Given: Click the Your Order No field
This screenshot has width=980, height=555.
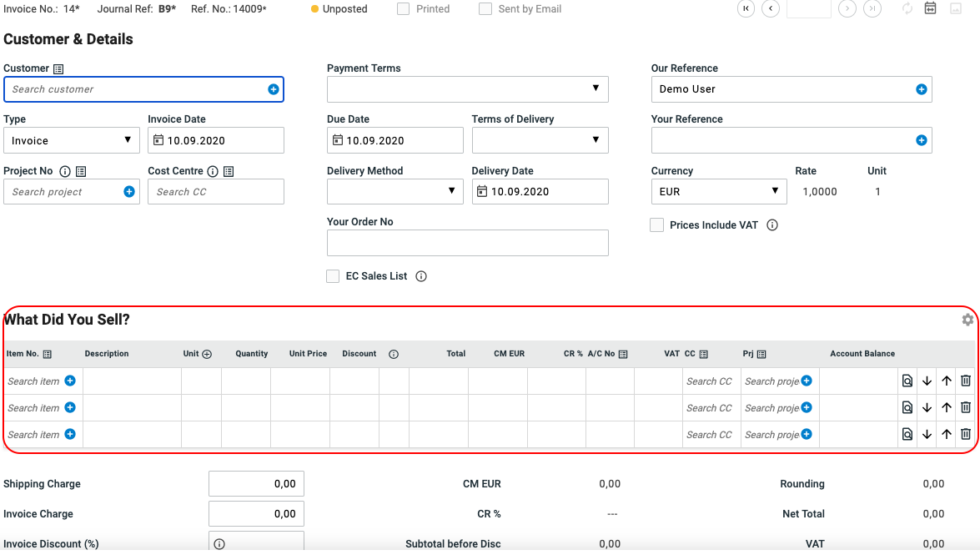Looking at the screenshot, I should (x=467, y=244).
